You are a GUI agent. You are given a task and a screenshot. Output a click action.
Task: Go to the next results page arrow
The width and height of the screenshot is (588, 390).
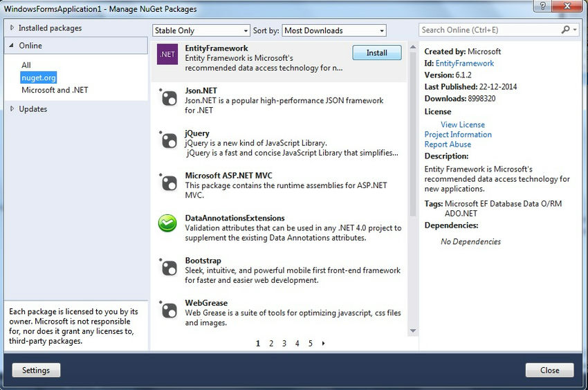(323, 343)
